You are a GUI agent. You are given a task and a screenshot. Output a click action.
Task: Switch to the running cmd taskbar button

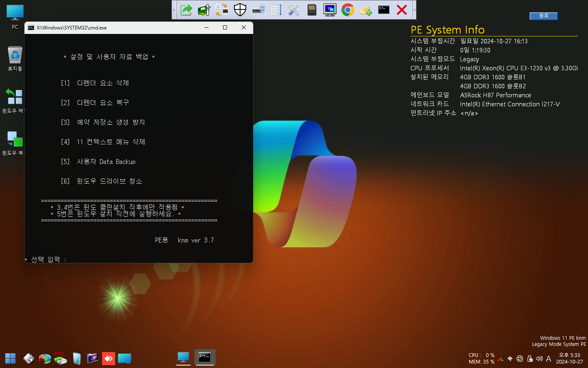coord(205,358)
